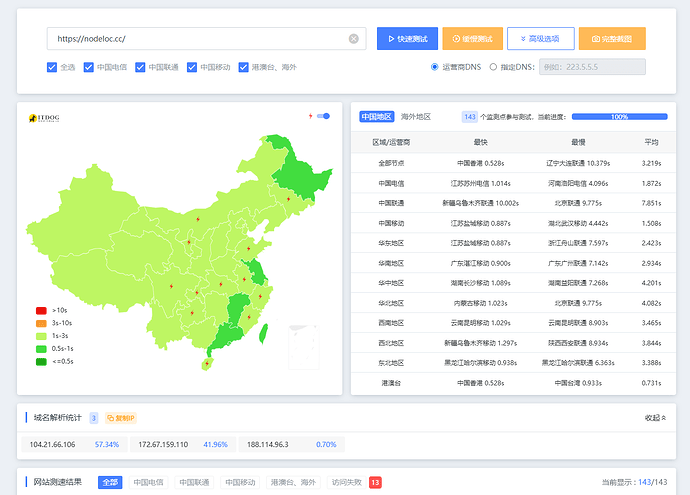The image size is (690, 495).
Task: Click the 复制IP button
Action: (121, 418)
